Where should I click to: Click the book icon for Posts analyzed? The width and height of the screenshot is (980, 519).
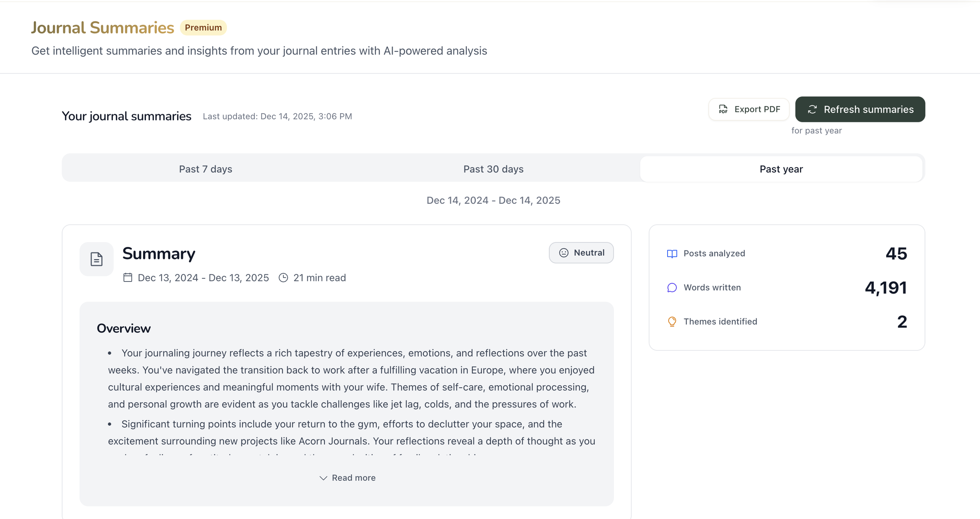click(672, 254)
